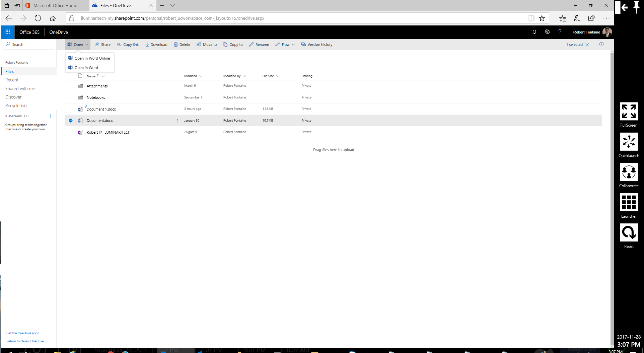
Task: Click the Attachments folder icon
Action: pos(80,86)
